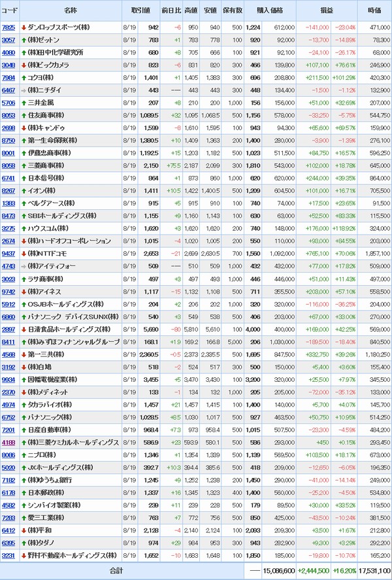Click the green up arrow beside 住友商事(株)
This screenshot has height=580, width=392.
(x=24, y=115)
